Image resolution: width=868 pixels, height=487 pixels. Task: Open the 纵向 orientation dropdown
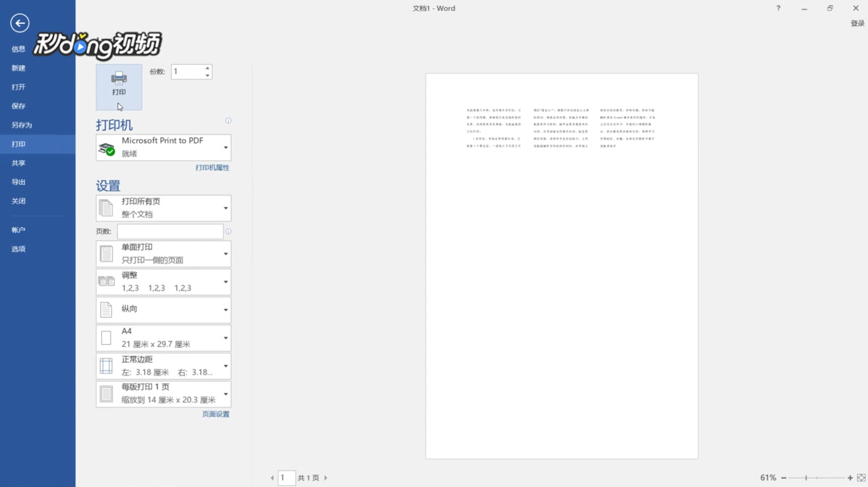(x=163, y=309)
